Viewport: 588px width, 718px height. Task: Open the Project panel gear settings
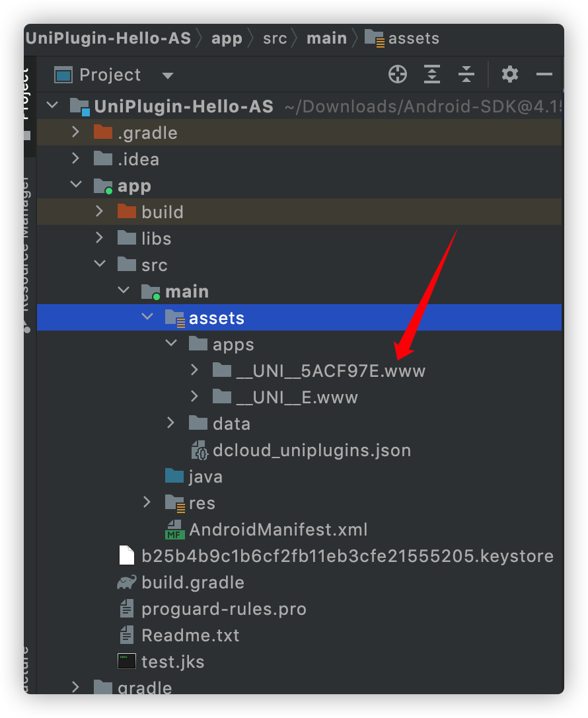pyautogui.click(x=510, y=74)
